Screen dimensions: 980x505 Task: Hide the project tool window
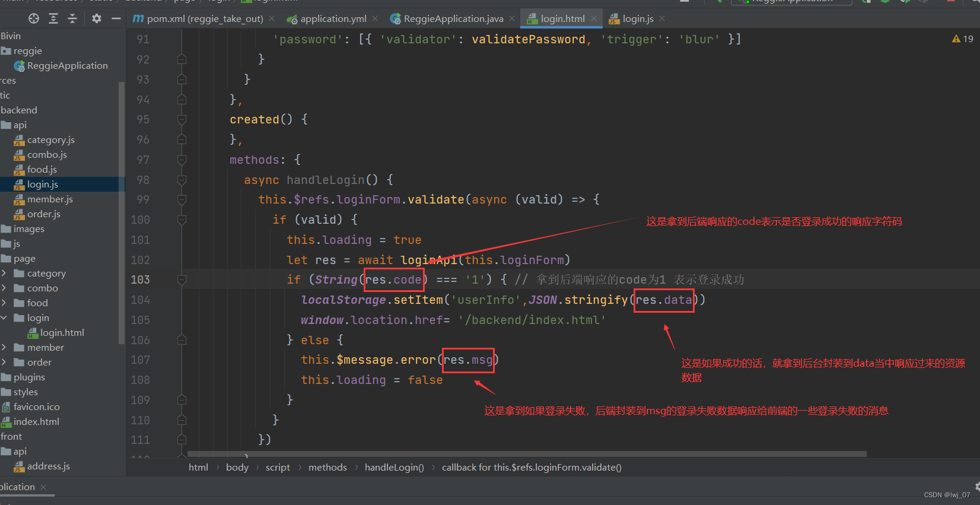pyautogui.click(x=116, y=18)
